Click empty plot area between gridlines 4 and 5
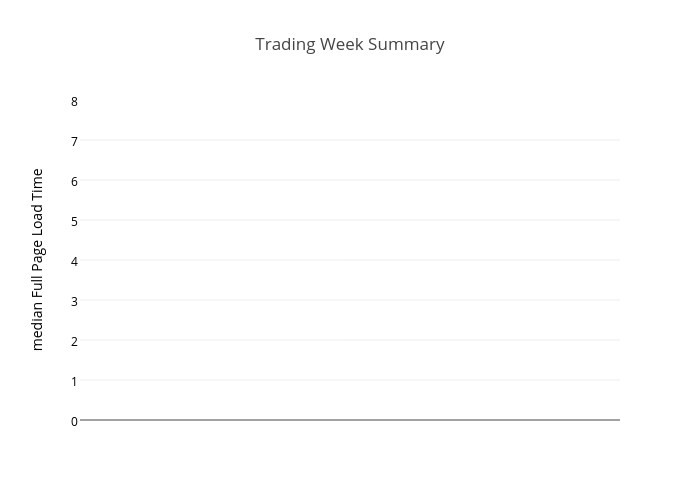The width and height of the screenshot is (700, 500). [x=350, y=240]
